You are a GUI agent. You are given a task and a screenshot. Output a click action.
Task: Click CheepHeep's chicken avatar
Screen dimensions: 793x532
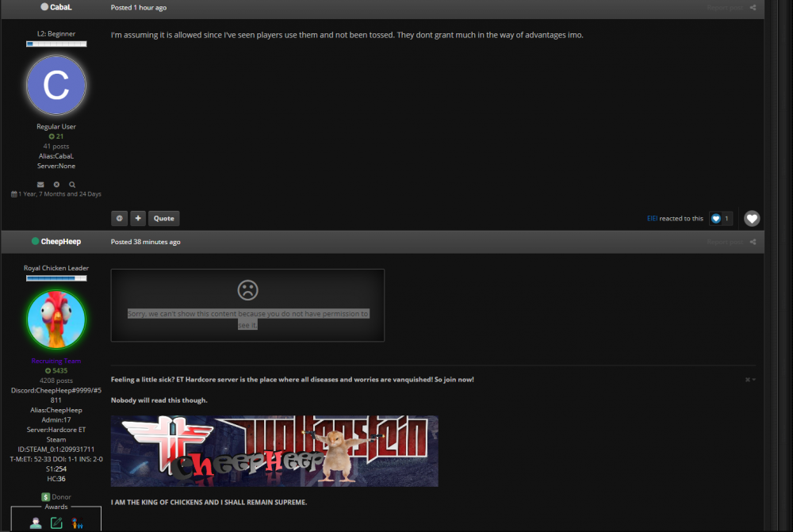pyautogui.click(x=56, y=320)
